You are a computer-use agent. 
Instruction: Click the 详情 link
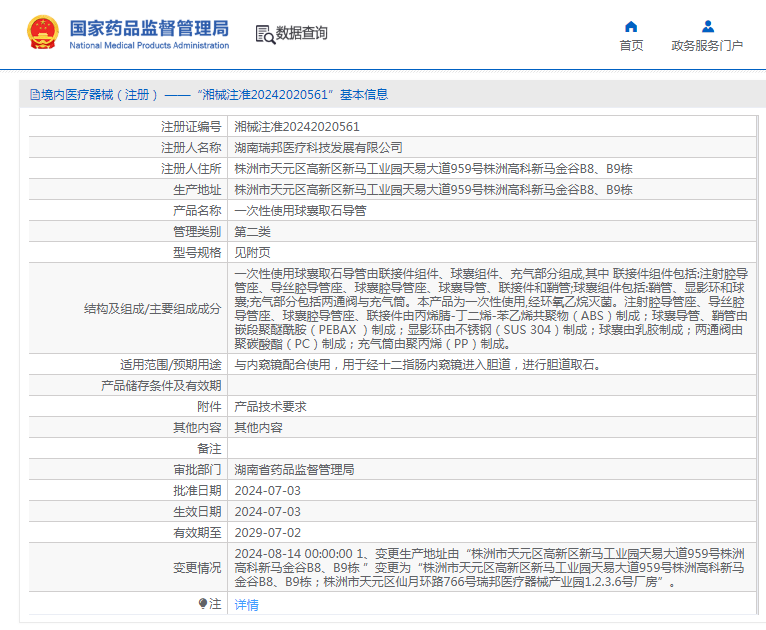pyautogui.click(x=247, y=605)
